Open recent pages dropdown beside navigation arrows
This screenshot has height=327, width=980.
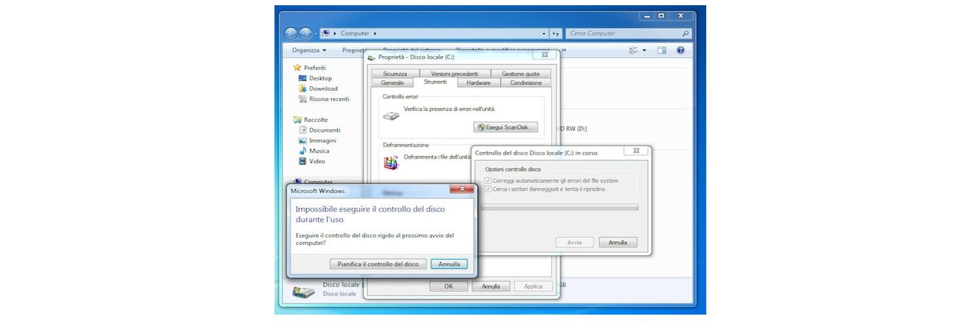(x=316, y=33)
